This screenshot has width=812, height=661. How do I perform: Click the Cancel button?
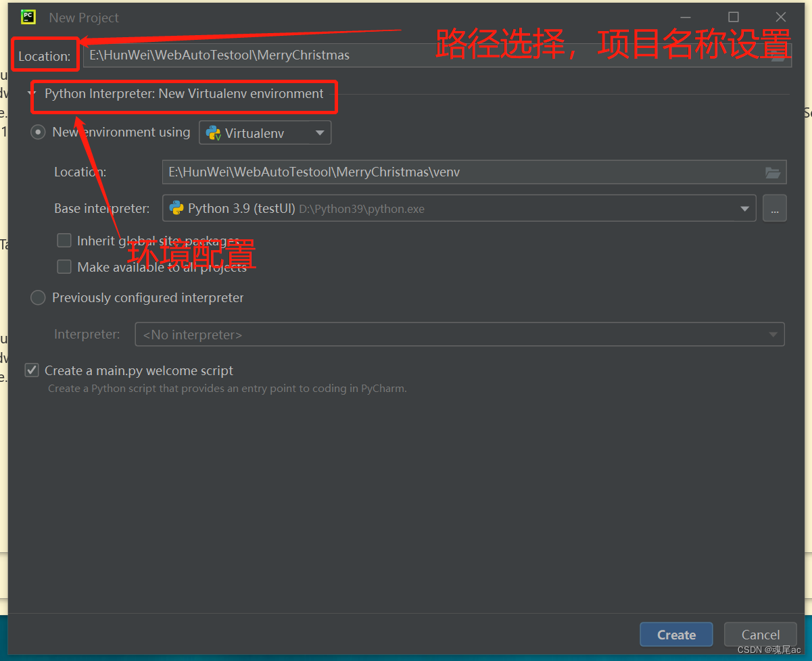click(761, 635)
